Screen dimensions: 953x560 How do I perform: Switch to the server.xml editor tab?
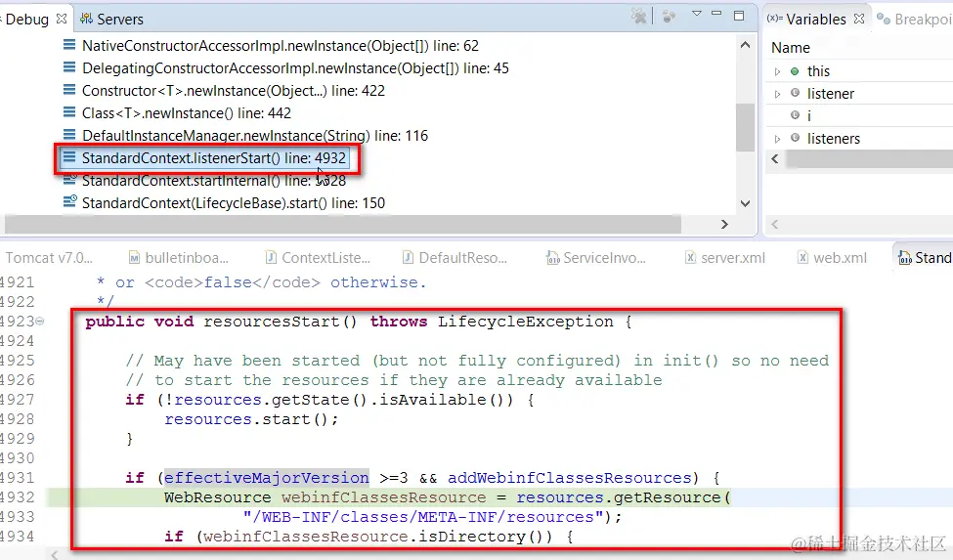click(725, 258)
